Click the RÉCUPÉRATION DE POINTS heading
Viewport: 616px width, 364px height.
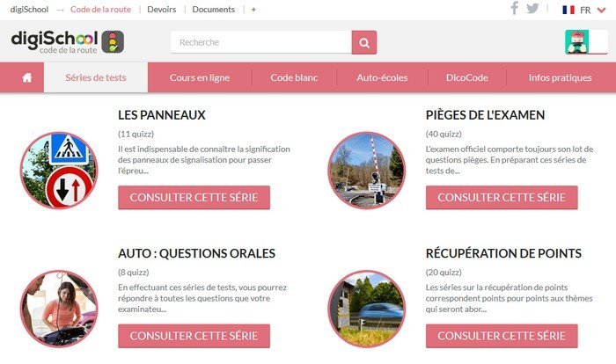pos(503,254)
